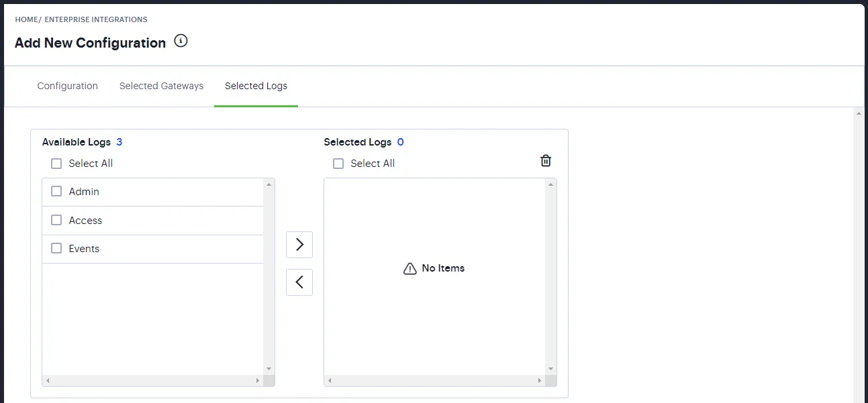The image size is (868, 403).
Task: Click the Available Logs right scroll arrow
Action: point(258,381)
